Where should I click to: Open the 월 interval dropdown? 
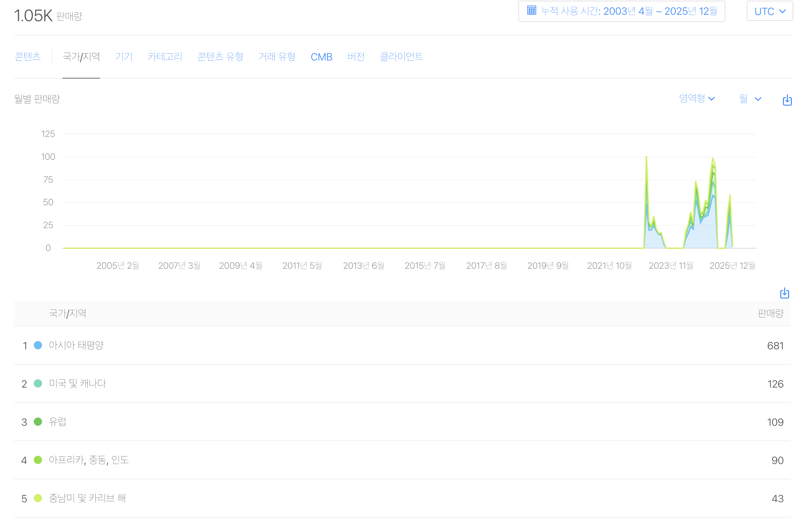[x=750, y=99]
